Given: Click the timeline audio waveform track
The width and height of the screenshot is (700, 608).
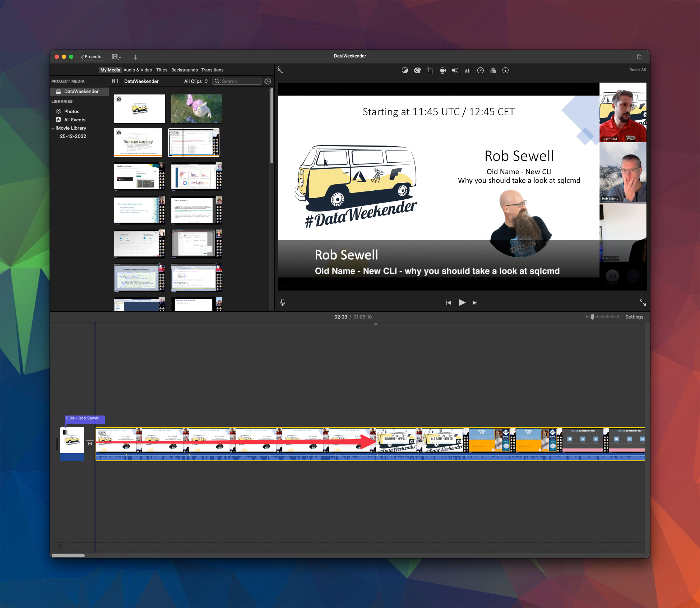Looking at the screenshot, I should click(370, 457).
